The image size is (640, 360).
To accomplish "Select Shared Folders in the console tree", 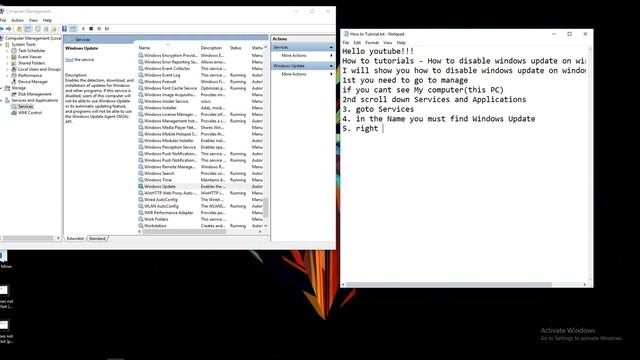I will click(31, 63).
